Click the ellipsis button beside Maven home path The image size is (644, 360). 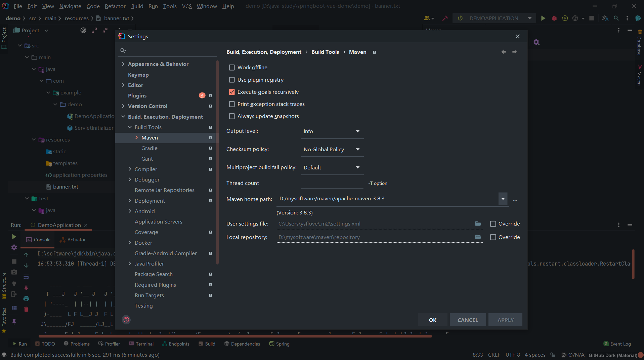coord(515,200)
